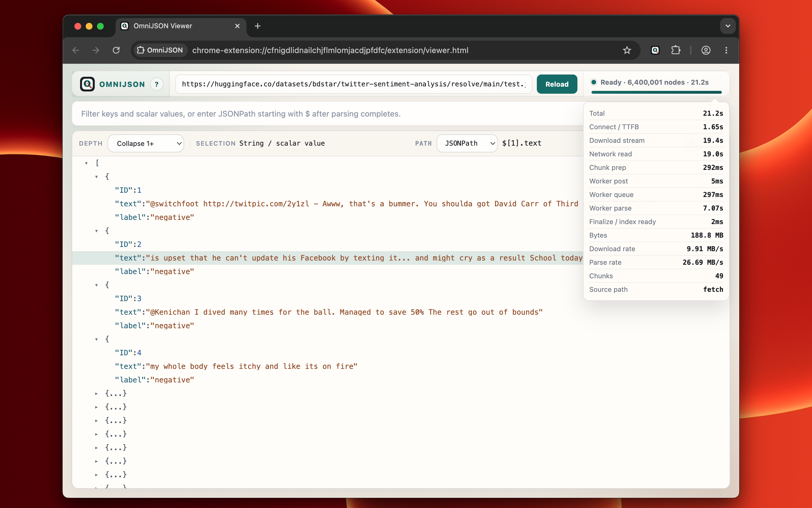Click the OmniJSON extension chip in the address bar
This screenshot has width=812, height=508.
160,51
